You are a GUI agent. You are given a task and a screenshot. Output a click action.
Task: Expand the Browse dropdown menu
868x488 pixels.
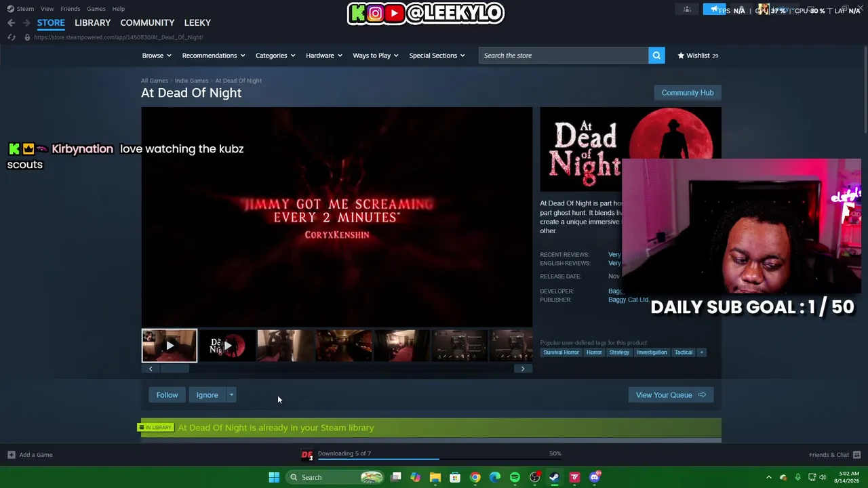(x=157, y=56)
